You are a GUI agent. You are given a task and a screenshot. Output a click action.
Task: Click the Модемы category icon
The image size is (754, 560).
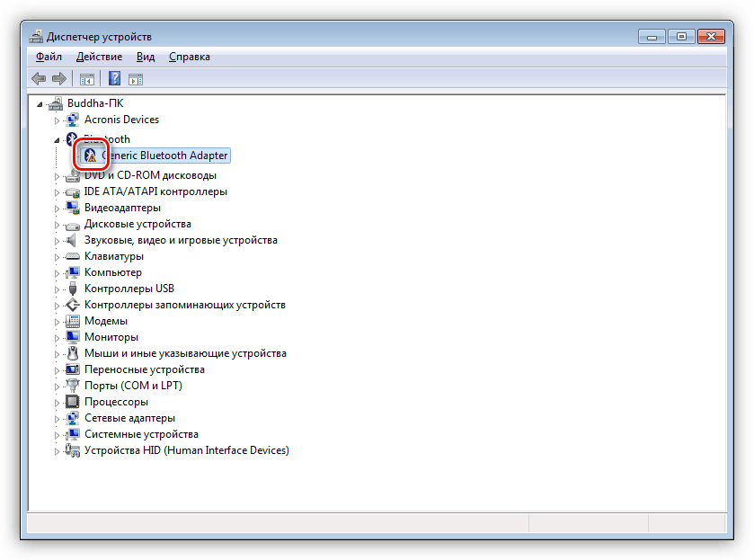[x=73, y=321]
